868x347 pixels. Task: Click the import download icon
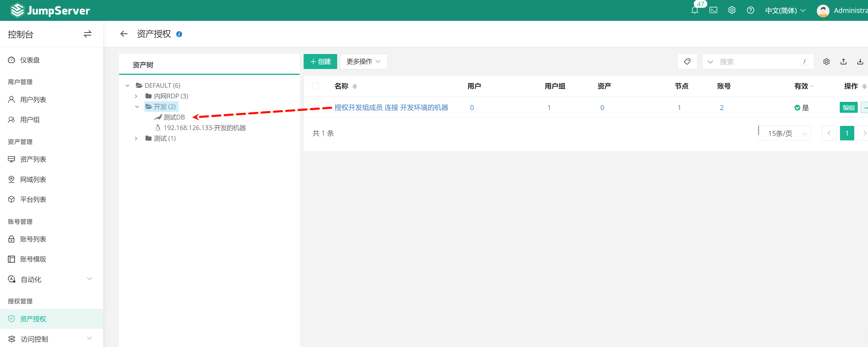860,62
